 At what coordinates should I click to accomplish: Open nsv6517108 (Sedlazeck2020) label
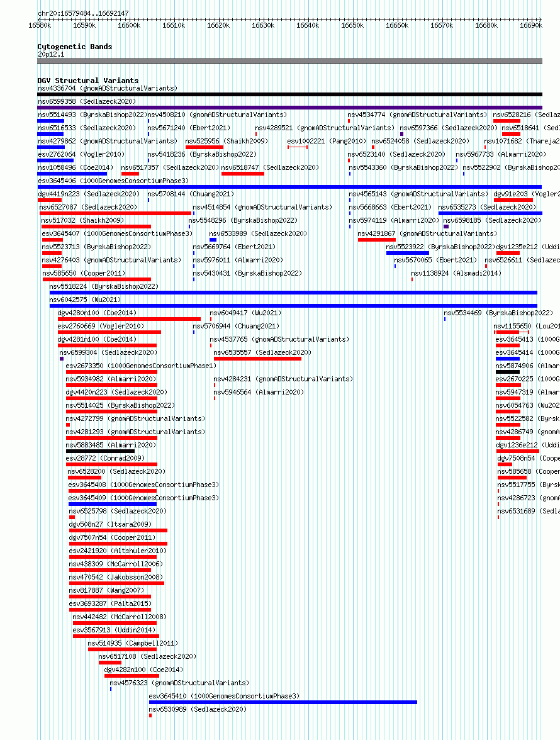coord(147,656)
